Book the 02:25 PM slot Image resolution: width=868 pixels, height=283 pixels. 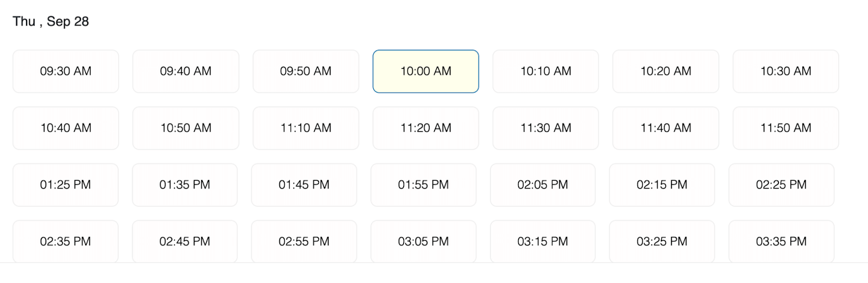pos(781,185)
